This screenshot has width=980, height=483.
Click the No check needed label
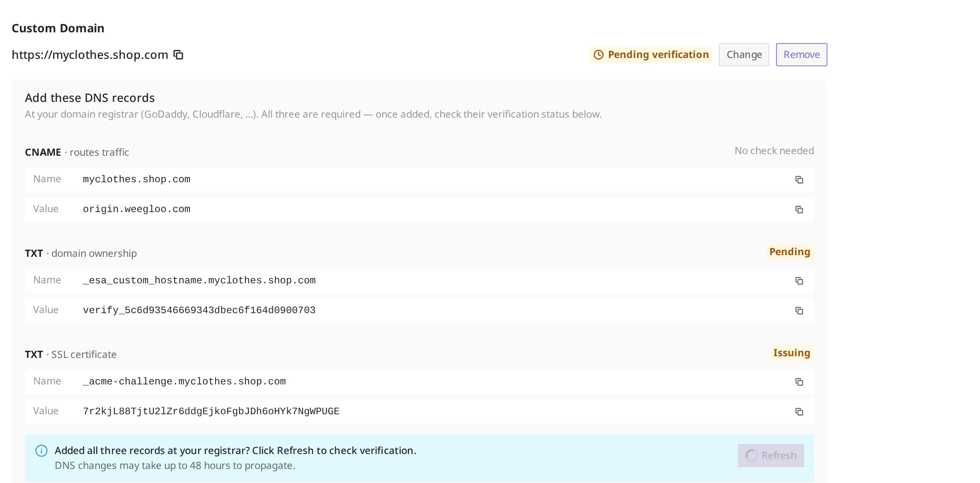774,151
